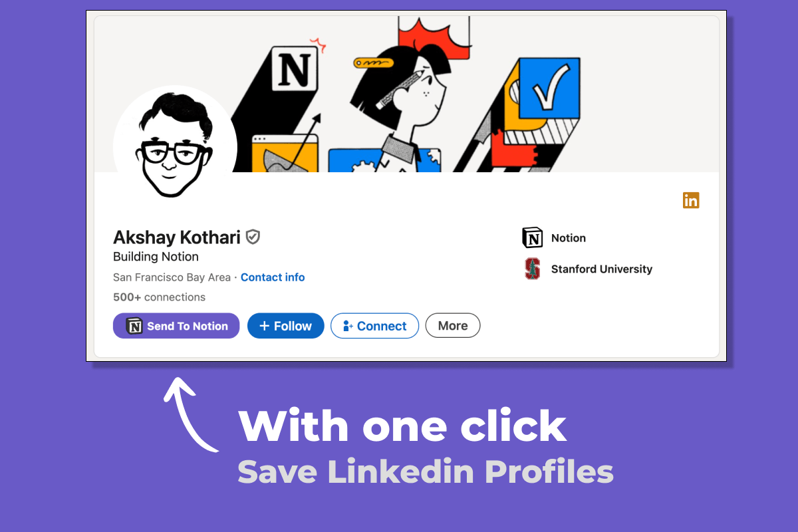798x532 pixels.
Task: Follow Akshay Kothari
Action: [x=285, y=326]
